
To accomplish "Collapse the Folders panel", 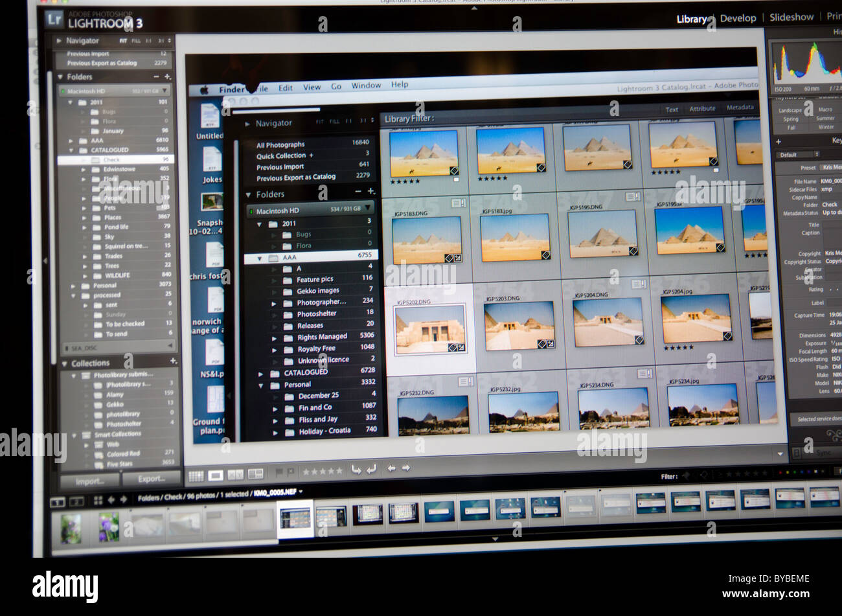I will [x=60, y=77].
